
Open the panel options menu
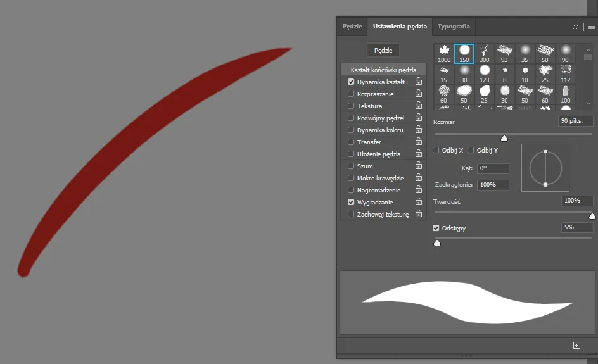click(x=591, y=27)
